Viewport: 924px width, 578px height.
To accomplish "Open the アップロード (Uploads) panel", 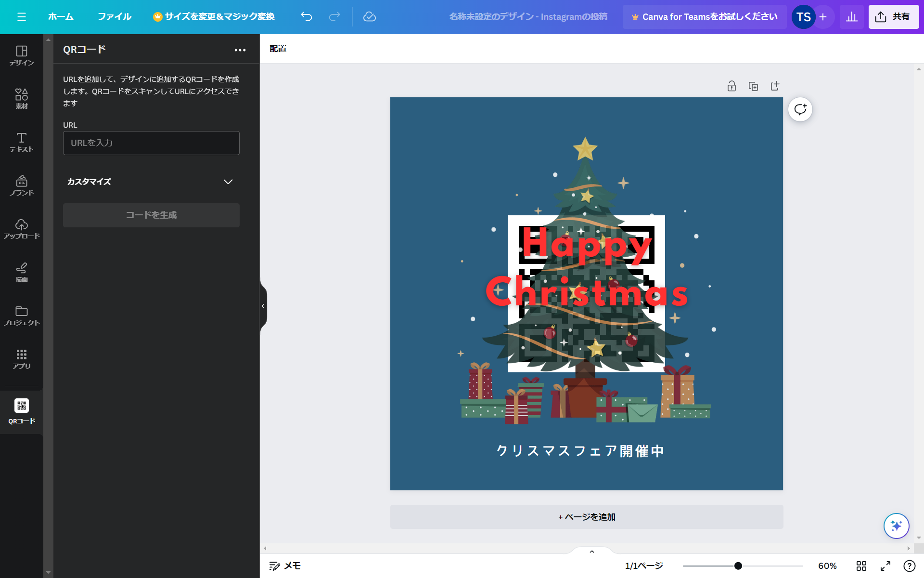I will coord(21,229).
